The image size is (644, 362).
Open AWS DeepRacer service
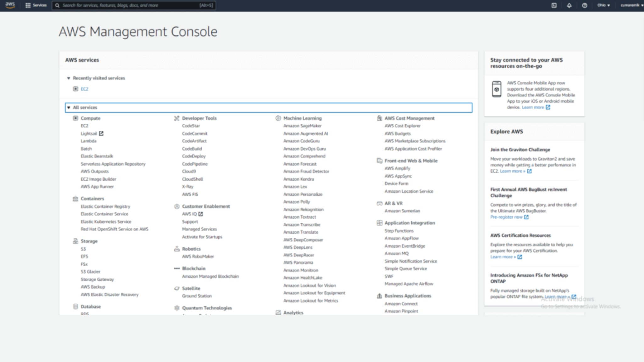point(298,255)
